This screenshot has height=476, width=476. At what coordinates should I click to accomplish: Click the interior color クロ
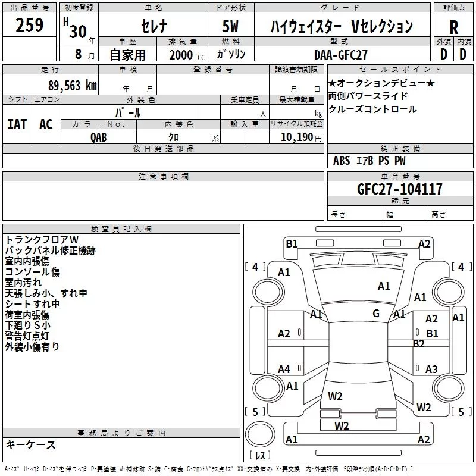pos(174,137)
